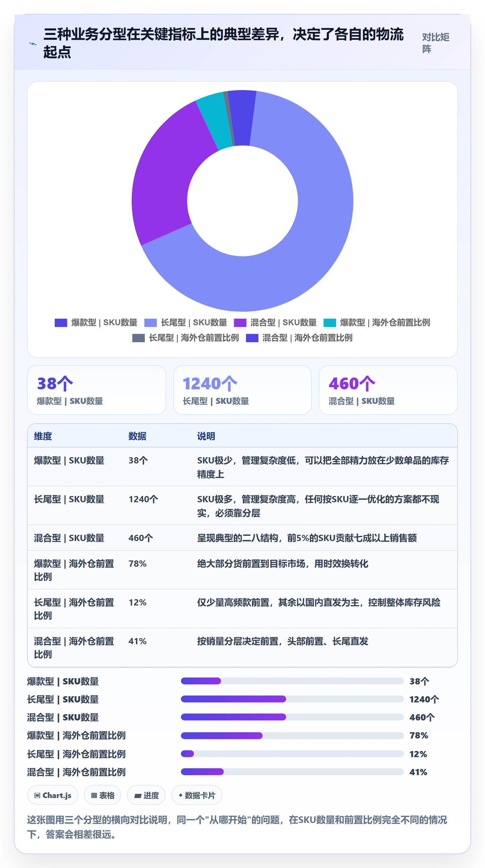Open the 表格 chip
The height and width of the screenshot is (868, 485).
click(x=103, y=795)
